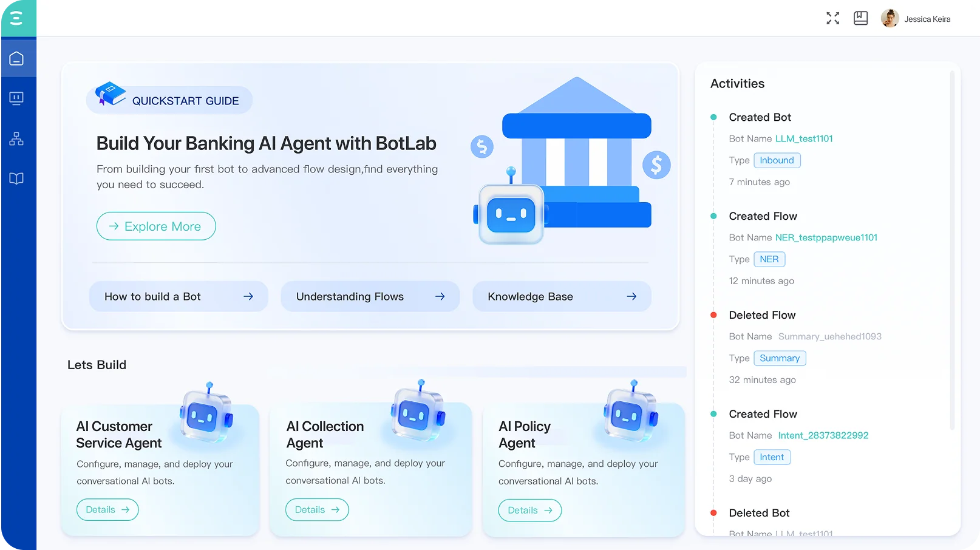View Details for AI Collection Agent

(x=317, y=510)
